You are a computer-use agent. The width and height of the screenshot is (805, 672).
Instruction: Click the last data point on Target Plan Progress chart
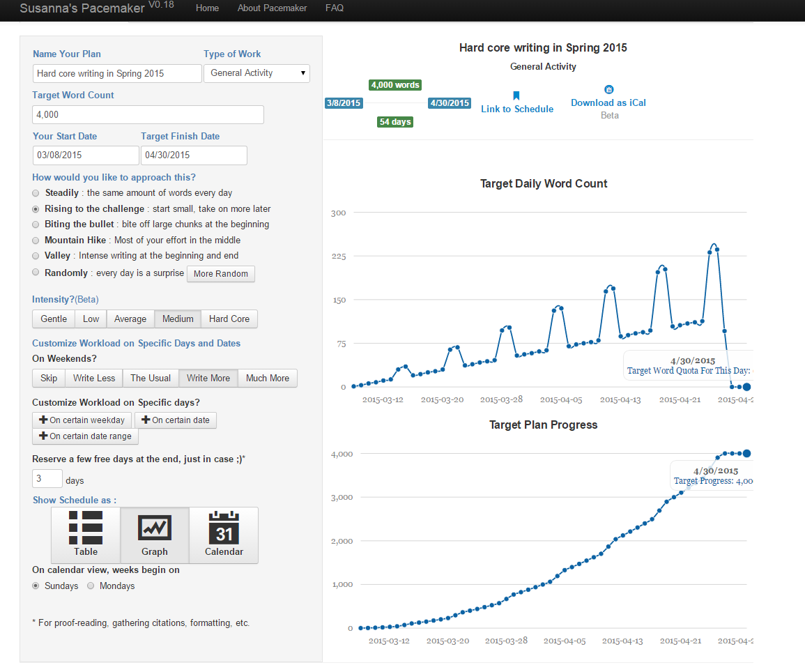coord(747,453)
